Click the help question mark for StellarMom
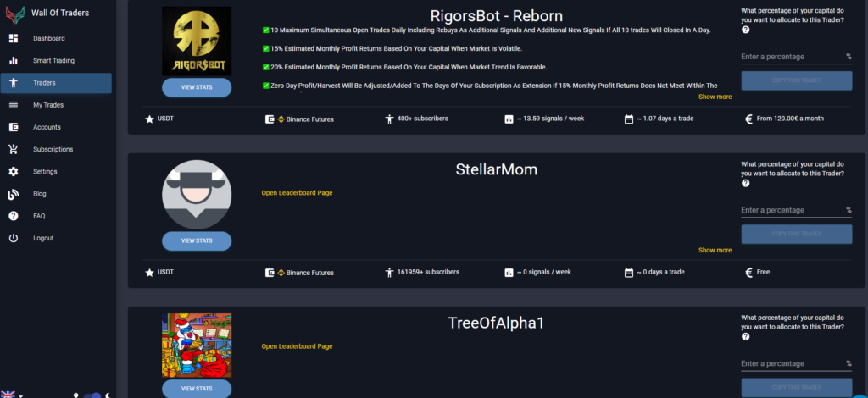 point(745,183)
